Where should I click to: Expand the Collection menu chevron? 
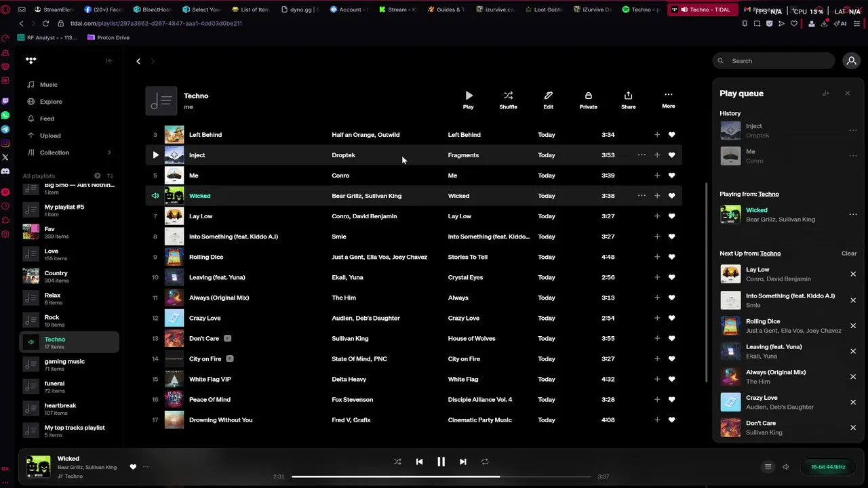pos(109,152)
